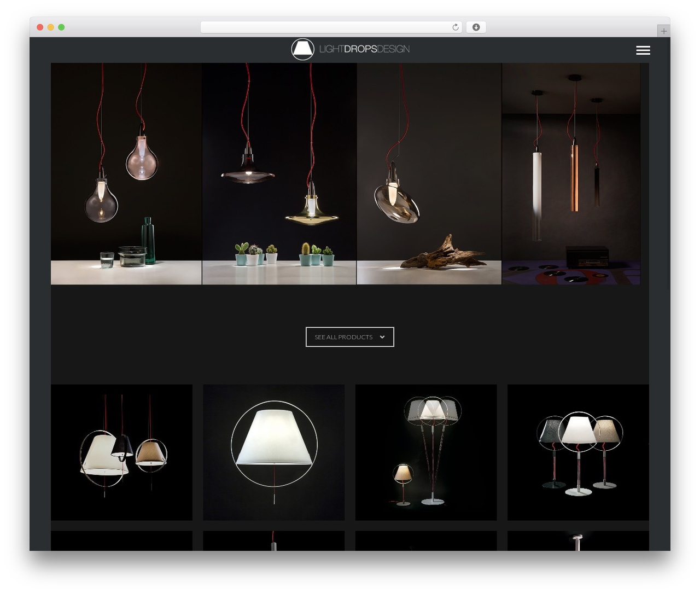
Task: Open the hamburger navigation menu
Action: [643, 50]
